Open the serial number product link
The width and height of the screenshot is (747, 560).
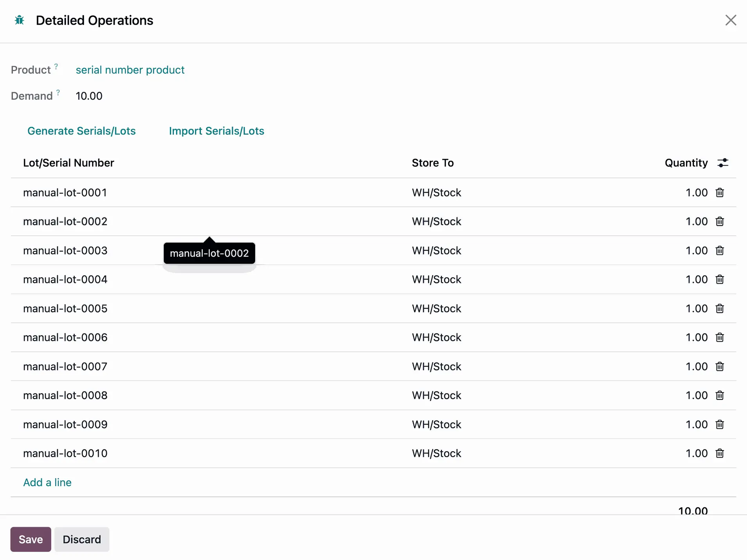pos(130,70)
